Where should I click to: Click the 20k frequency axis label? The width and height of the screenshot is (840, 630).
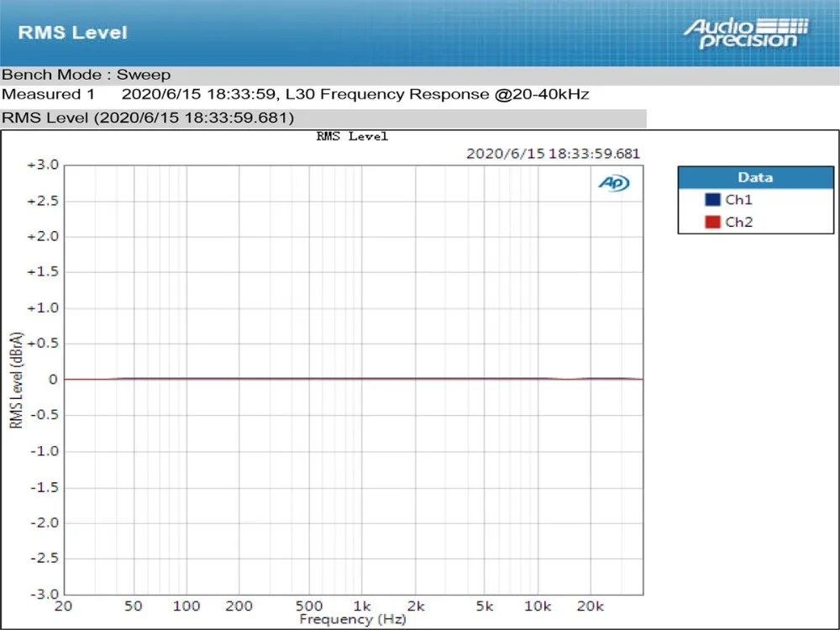590,606
